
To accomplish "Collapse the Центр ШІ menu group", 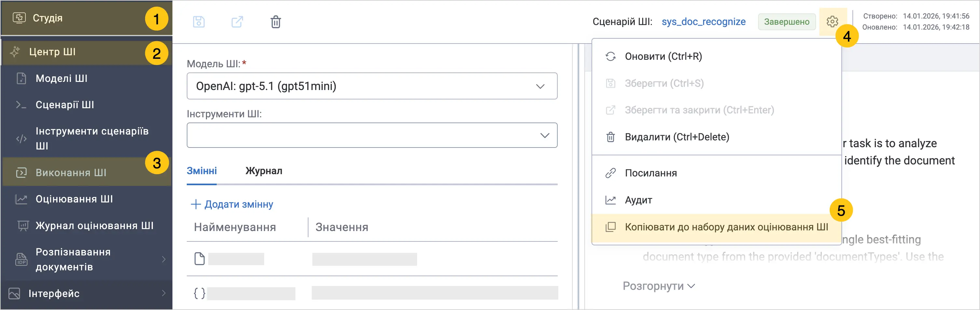I will pyautogui.click(x=86, y=52).
